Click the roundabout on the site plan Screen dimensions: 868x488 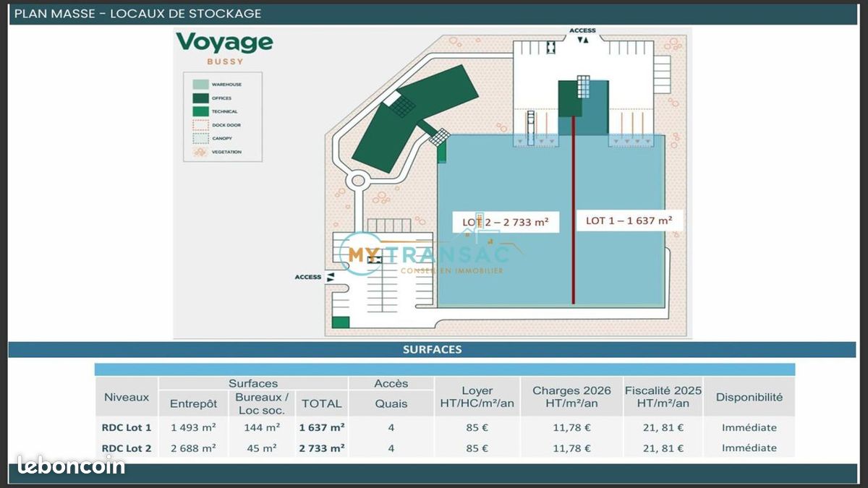coord(357,179)
